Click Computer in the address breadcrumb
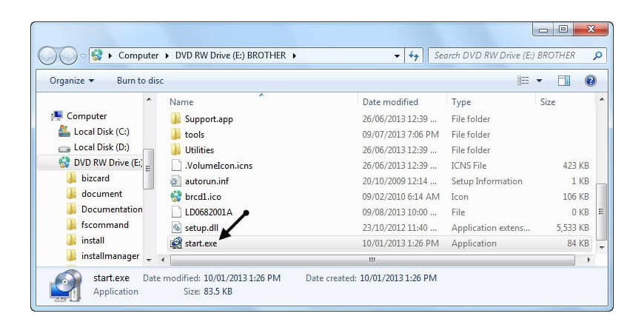 pyautogui.click(x=138, y=55)
